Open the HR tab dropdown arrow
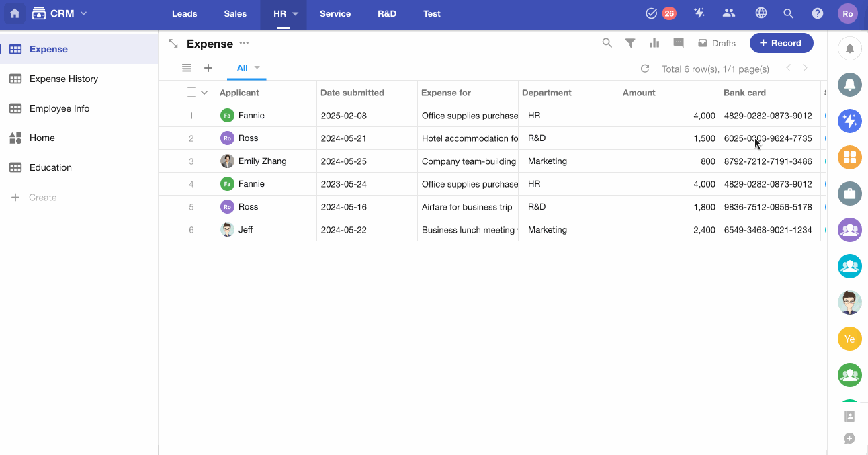The image size is (868, 455). pyautogui.click(x=295, y=13)
